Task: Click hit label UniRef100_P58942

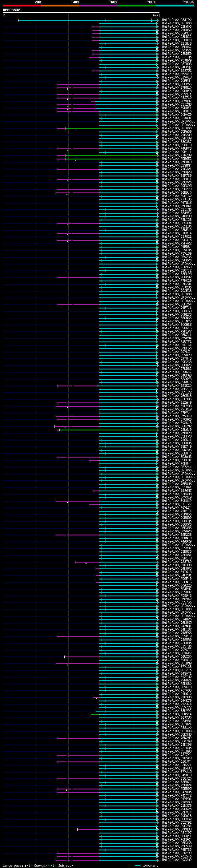Action: tap(176, 599)
